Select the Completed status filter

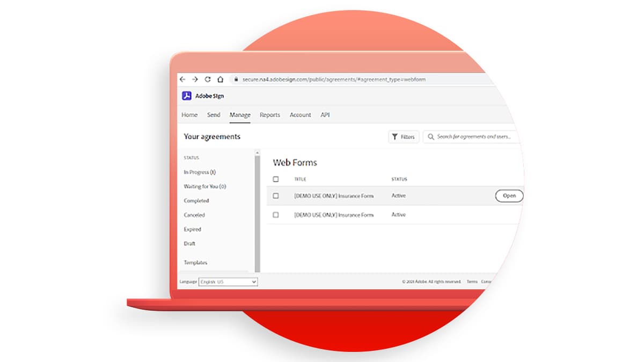pyautogui.click(x=196, y=201)
